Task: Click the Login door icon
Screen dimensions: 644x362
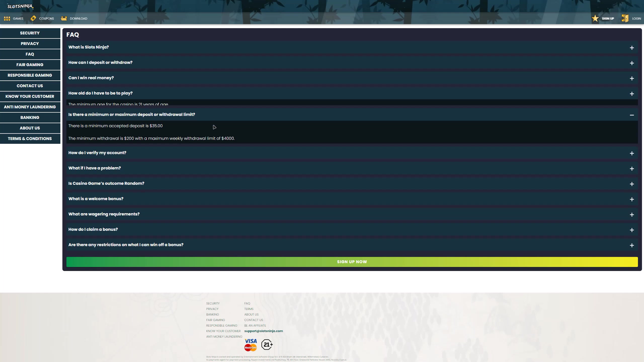Action: click(x=625, y=18)
